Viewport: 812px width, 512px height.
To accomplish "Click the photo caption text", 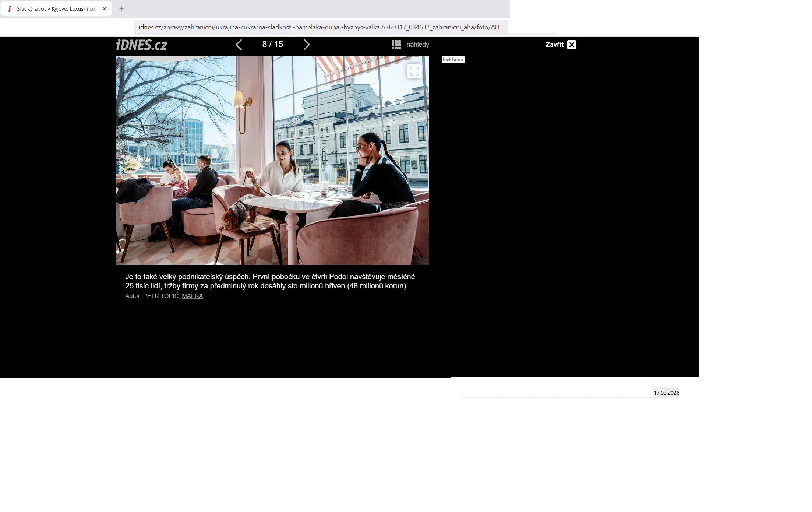I will (x=270, y=281).
